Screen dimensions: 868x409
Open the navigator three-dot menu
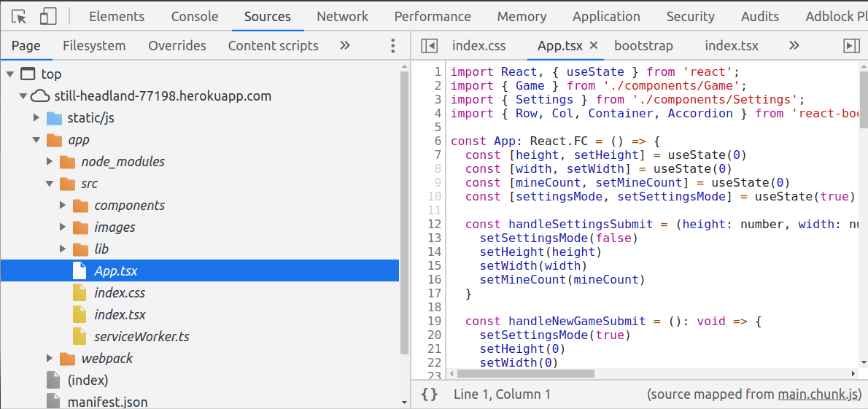[392, 46]
